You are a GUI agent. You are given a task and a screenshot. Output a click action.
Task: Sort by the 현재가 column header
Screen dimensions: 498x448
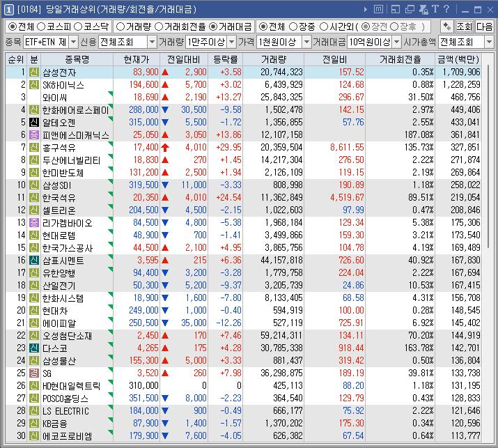(137, 59)
